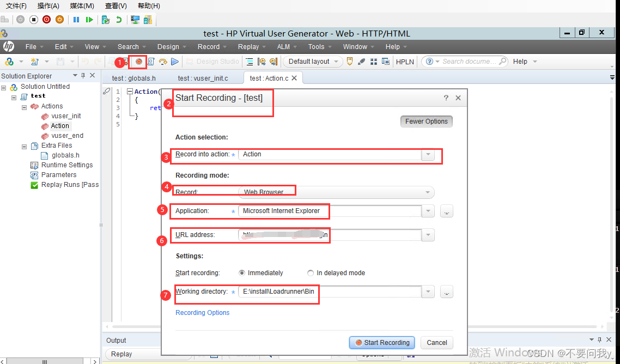Click the green Reset play icon

click(x=89, y=20)
